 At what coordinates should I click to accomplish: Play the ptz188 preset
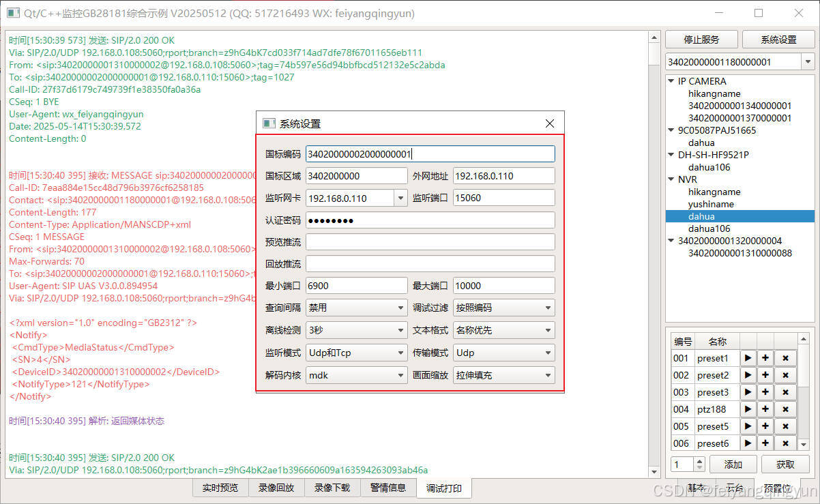click(x=748, y=409)
